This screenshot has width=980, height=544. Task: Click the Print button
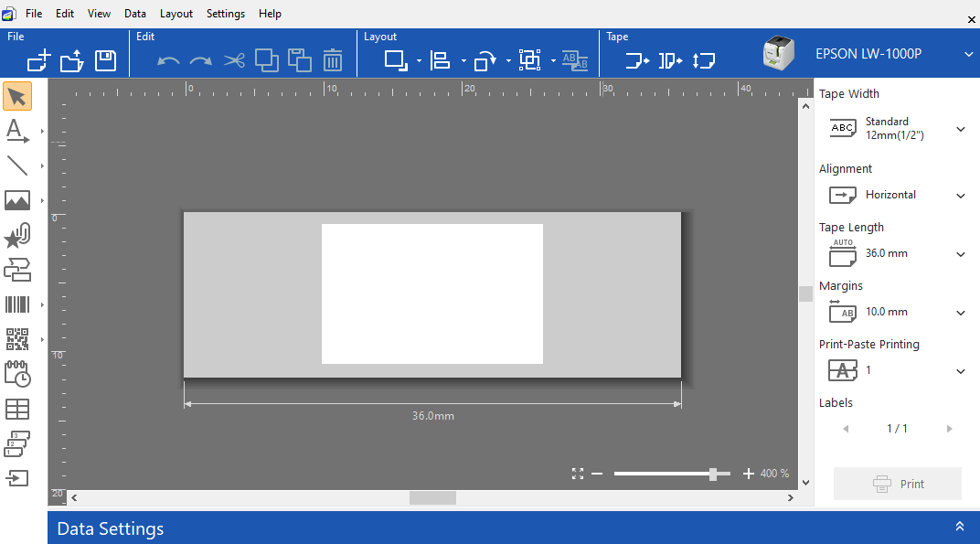pyautogui.click(x=898, y=484)
